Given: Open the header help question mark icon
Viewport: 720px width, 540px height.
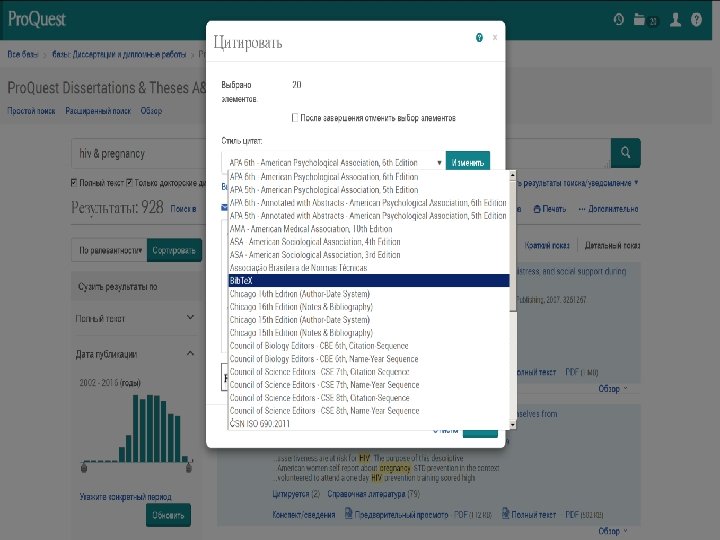Looking at the screenshot, I should click(x=696, y=19).
